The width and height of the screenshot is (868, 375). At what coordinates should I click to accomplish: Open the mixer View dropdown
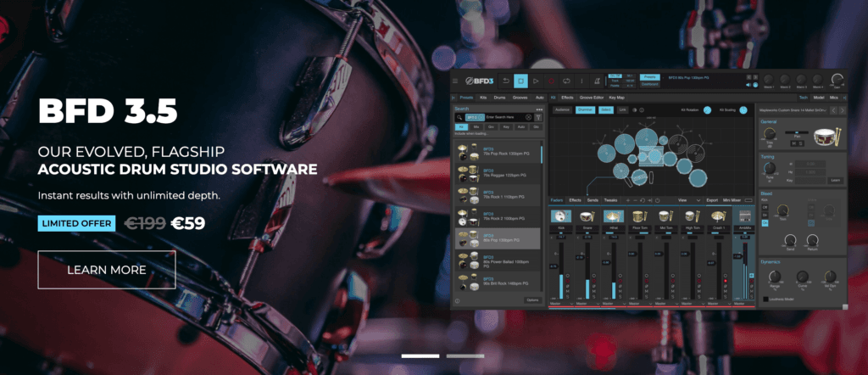point(690,200)
